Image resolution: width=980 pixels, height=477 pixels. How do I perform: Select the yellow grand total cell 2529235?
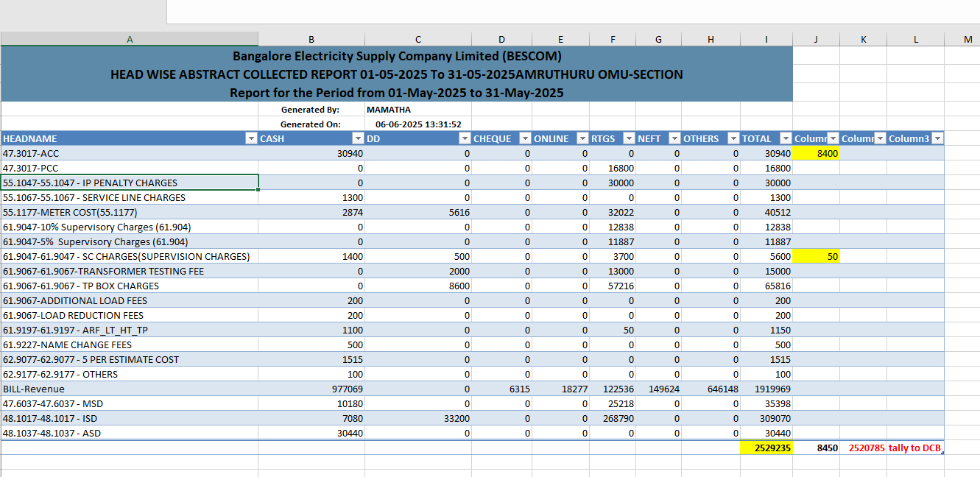pyautogui.click(x=766, y=448)
